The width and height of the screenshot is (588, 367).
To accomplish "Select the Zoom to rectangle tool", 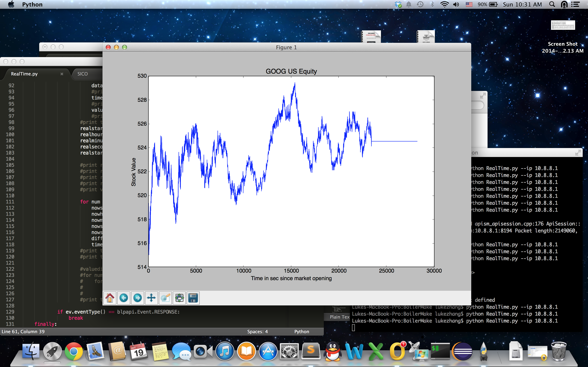I will pos(165,298).
